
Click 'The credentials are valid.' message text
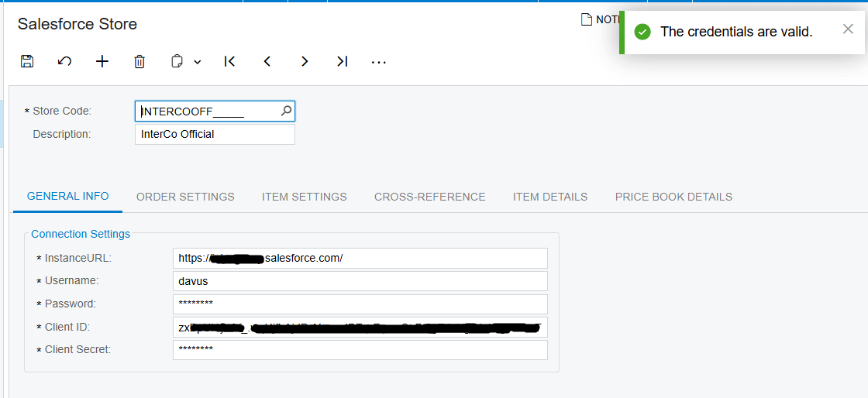tap(736, 32)
